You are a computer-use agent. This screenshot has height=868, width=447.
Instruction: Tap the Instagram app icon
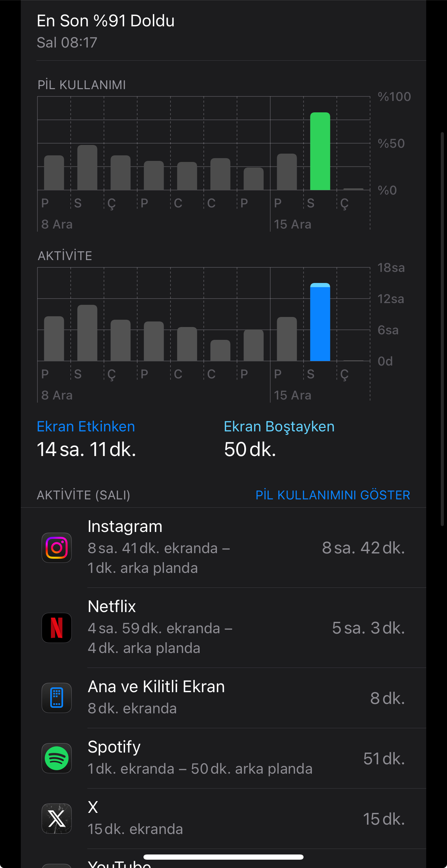point(56,548)
